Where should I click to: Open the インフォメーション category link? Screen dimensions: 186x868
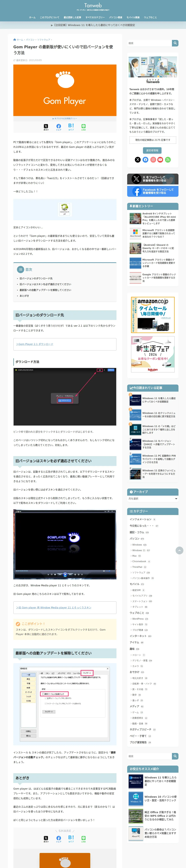pos(140,519)
